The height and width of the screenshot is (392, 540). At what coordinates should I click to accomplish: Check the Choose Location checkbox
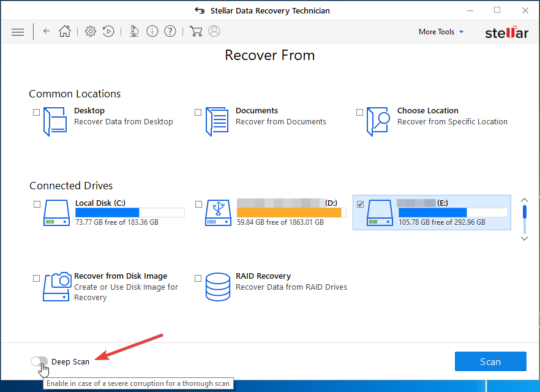click(x=359, y=113)
